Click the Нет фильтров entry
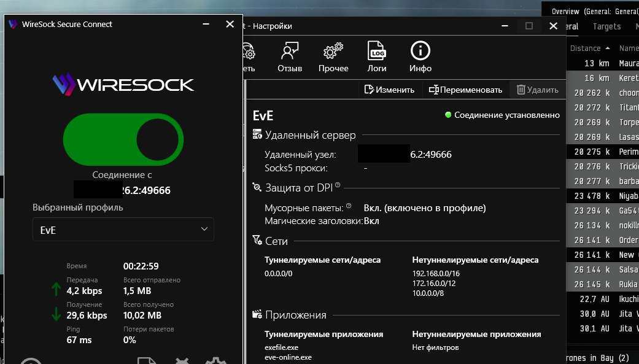The height and width of the screenshot is (364, 639). pyautogui.click(x=435, y=347)
